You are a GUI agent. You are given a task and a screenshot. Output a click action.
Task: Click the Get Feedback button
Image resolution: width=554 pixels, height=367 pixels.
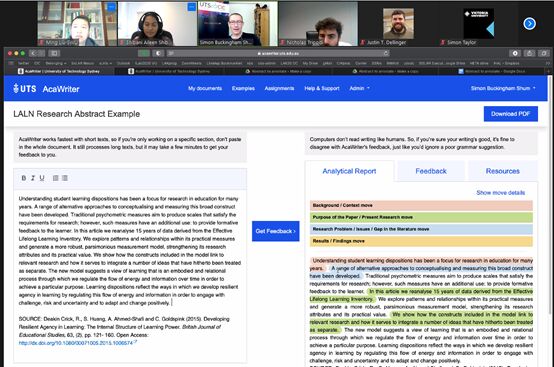click(276, 231)
